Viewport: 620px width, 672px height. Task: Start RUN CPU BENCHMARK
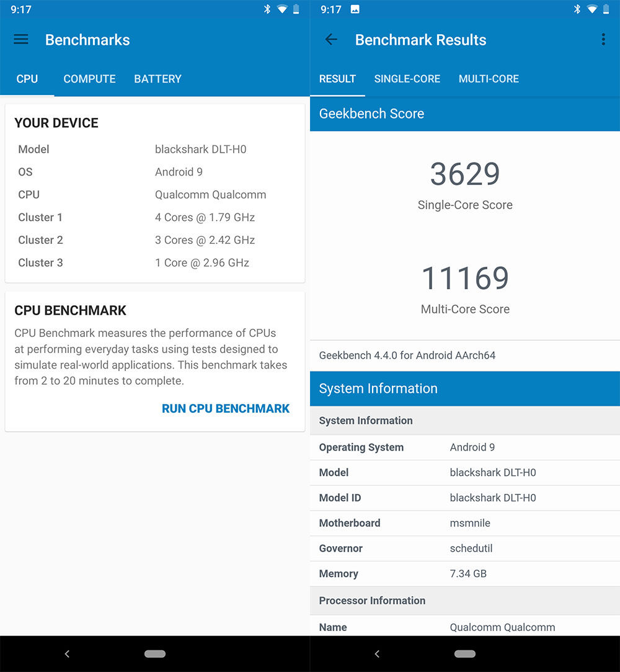(x=226, y=408)
